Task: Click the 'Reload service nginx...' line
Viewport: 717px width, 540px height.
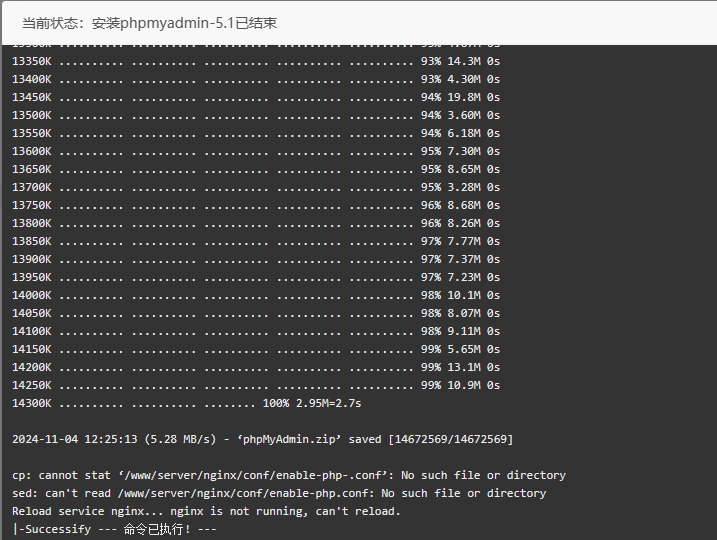Action: pos(206,511)
